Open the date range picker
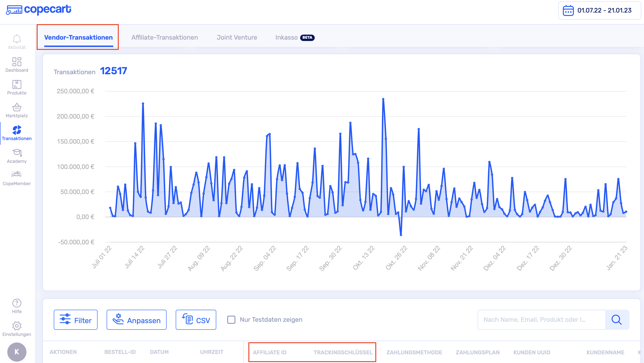644x363 pixels. (x=599, y=10)
